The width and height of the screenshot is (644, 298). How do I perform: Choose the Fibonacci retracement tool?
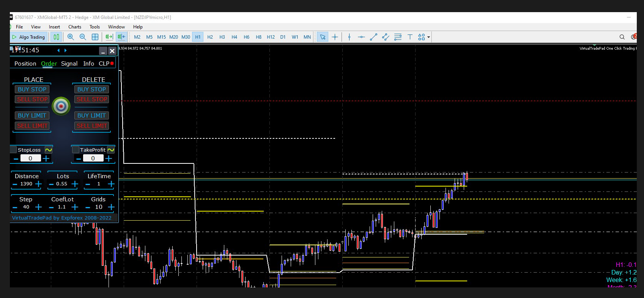tap(398, 37)
